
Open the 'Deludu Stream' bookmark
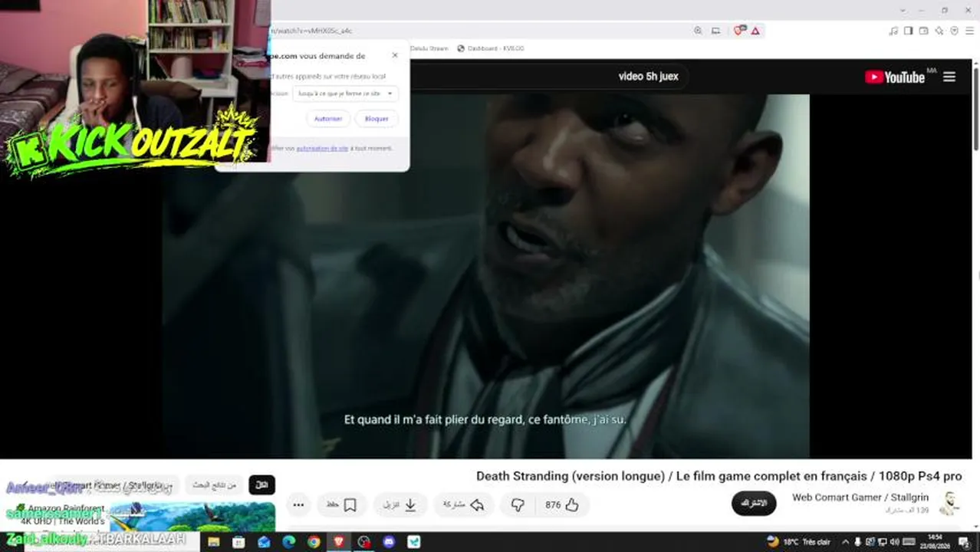[429, 48]
